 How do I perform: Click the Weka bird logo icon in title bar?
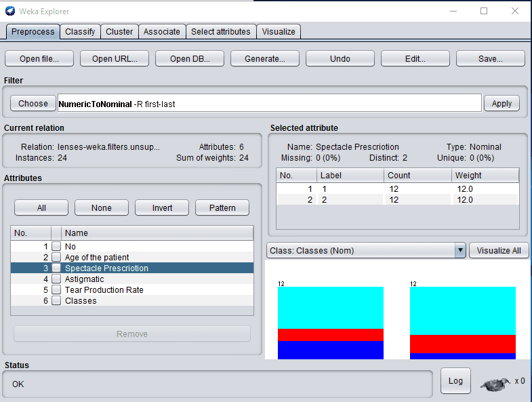pyautogui.click(x=10, y=11)
